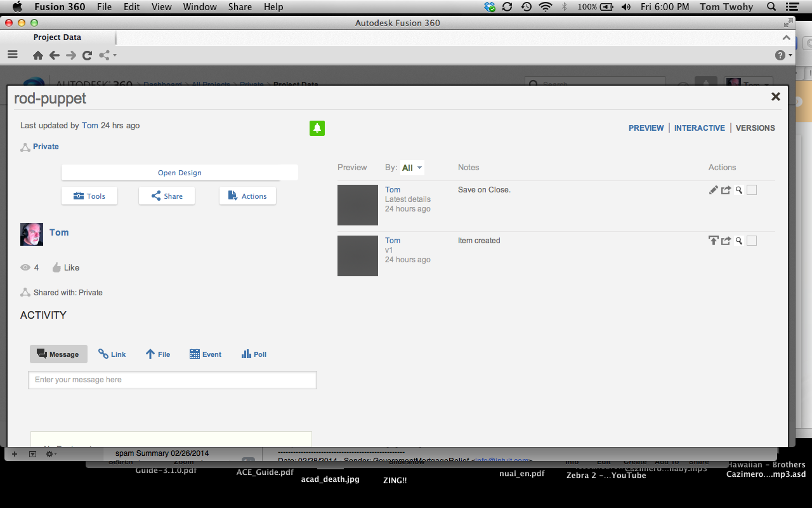Click the Open Design button
The image size is (812, 508).
(x=180, y=173)
